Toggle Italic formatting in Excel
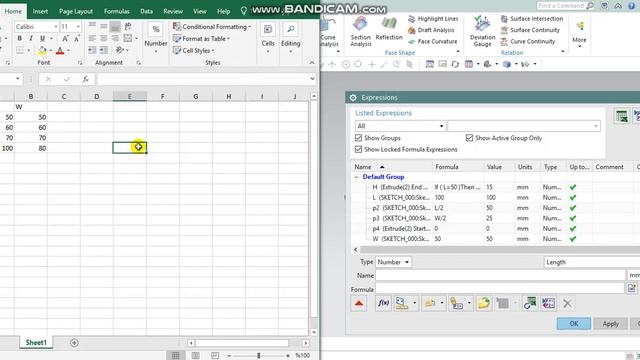Image resolution: width=640 pixels, height=360 pixels. click(x=31, y=38)
